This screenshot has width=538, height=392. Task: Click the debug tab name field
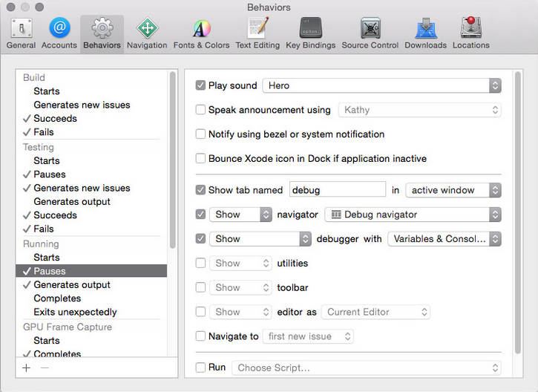tap(338, 189)
